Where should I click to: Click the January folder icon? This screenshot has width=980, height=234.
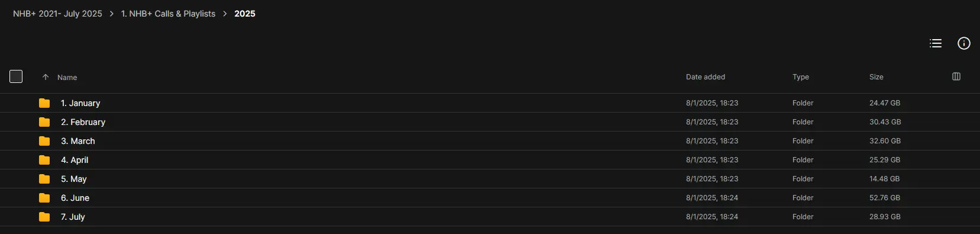click(x=44, y=103)
